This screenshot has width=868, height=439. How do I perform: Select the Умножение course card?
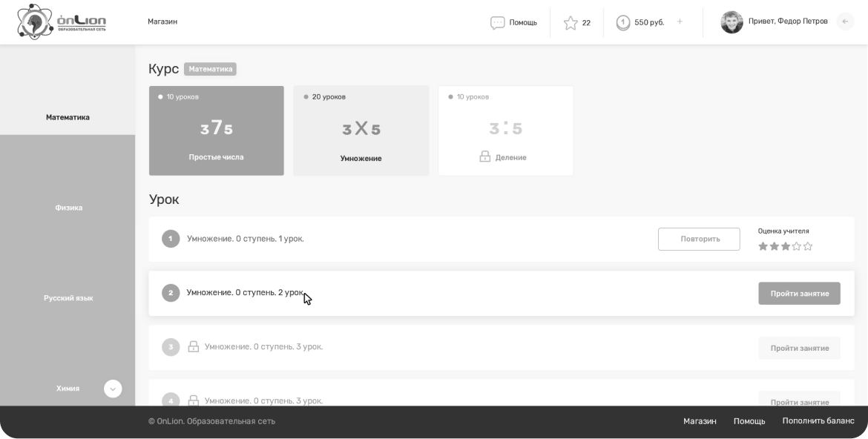pyautogui.click(x=361, y=131)
